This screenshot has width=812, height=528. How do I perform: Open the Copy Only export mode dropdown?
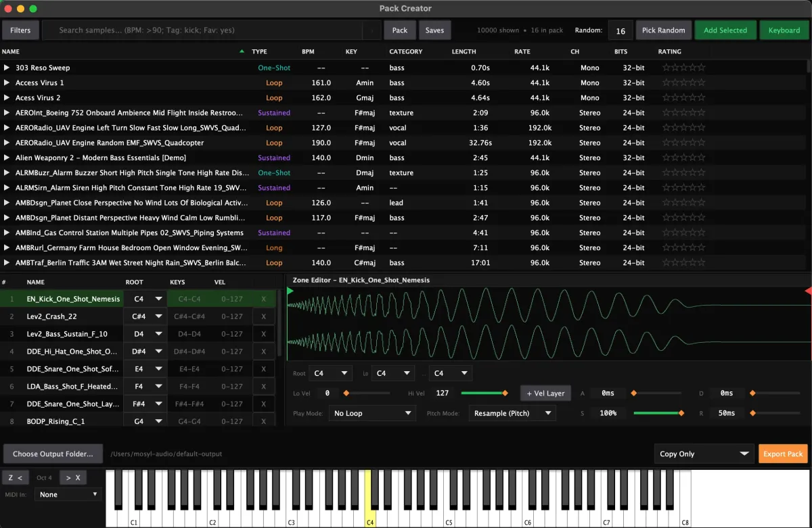point(704,454)
